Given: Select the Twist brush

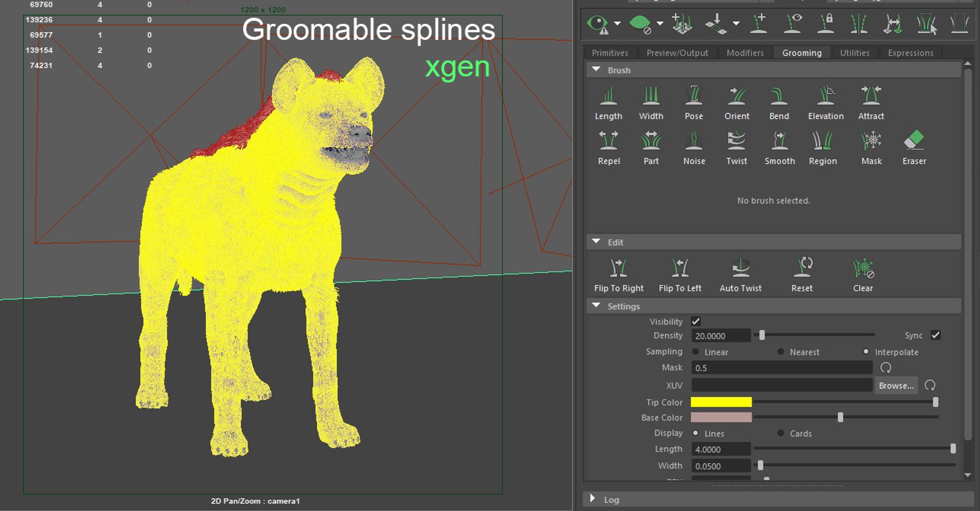Looking at the screenshot, I should coord(737,148).
